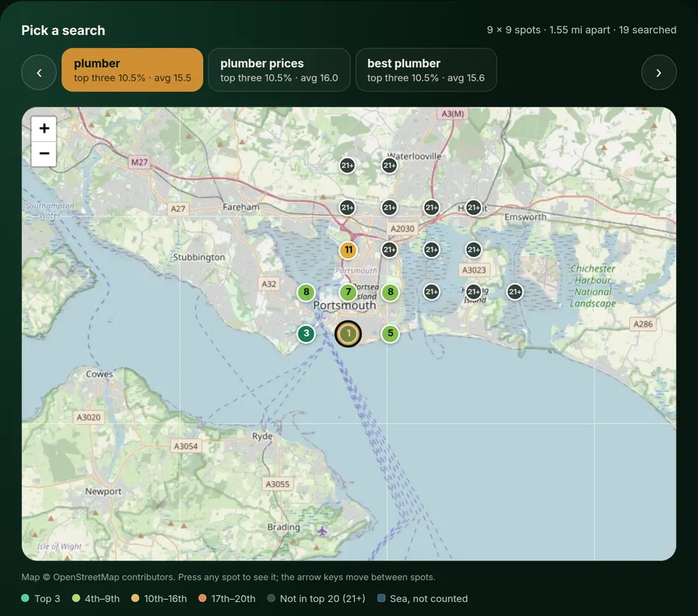698x616 pixels.
Task: Click the Portsmouth city label on the map
Action: point(344,306)
